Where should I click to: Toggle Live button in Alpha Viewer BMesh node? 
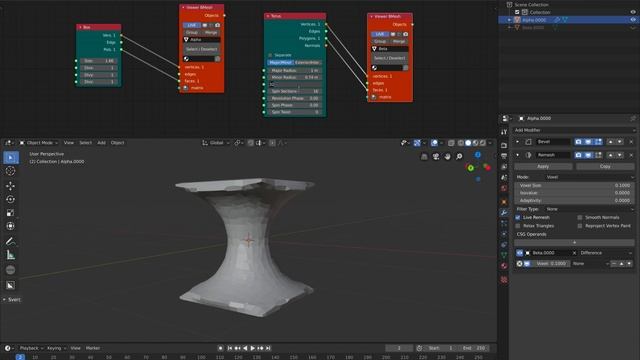(191, 25)
